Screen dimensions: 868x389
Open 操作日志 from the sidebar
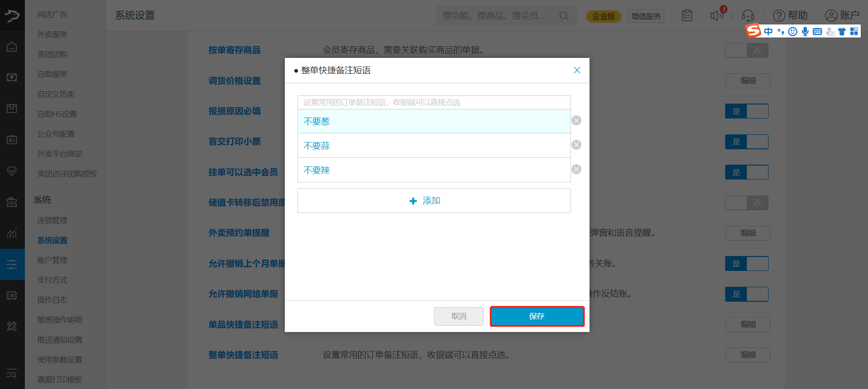point(52,300)
